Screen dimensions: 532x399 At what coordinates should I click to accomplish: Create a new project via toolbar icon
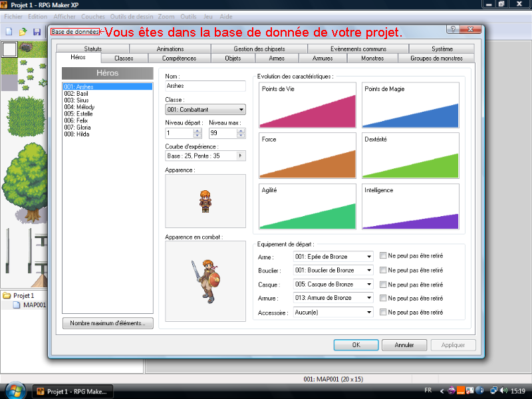(9, 30)
